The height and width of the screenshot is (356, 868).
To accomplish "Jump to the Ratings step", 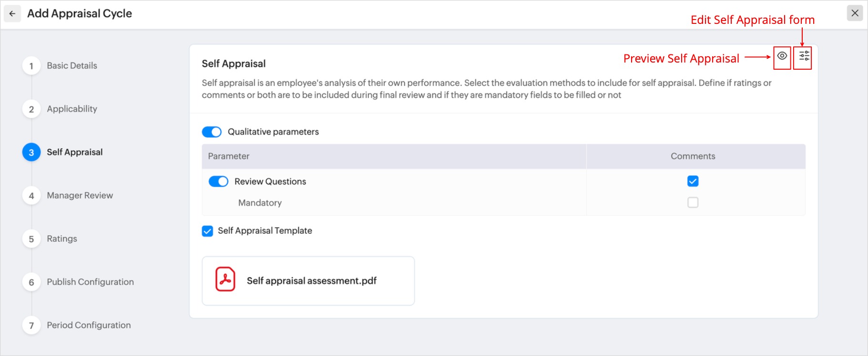I will tap(62, 239).
